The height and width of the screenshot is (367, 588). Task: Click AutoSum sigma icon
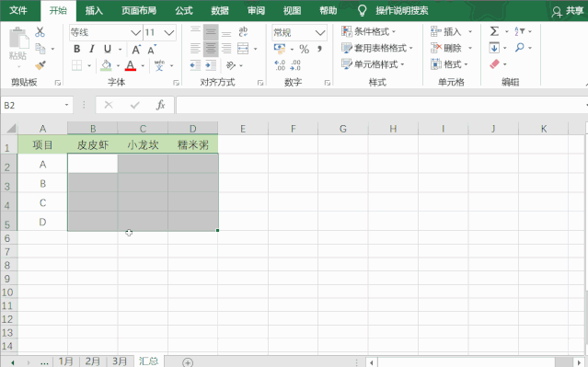(x=495, y=31)
